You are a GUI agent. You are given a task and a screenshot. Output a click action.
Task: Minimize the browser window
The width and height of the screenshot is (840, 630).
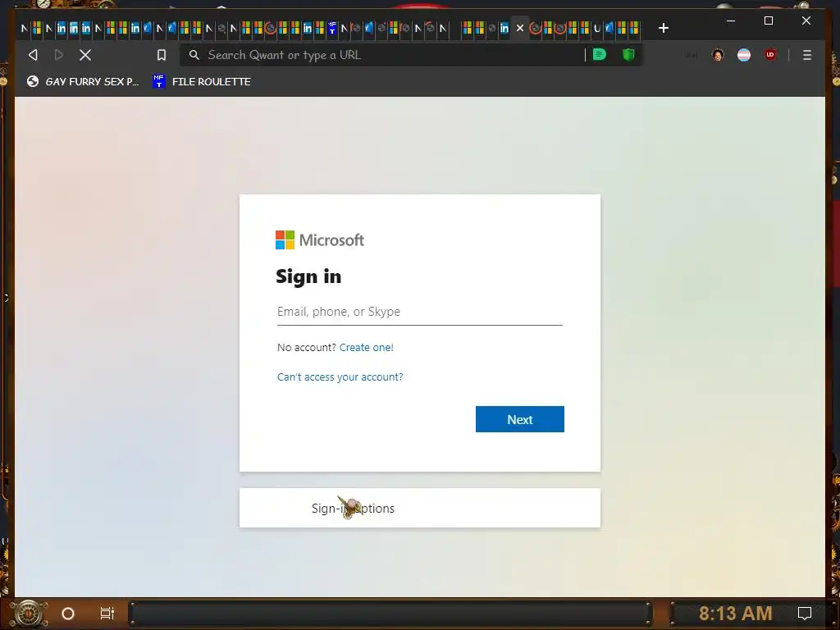pos(731,21)
